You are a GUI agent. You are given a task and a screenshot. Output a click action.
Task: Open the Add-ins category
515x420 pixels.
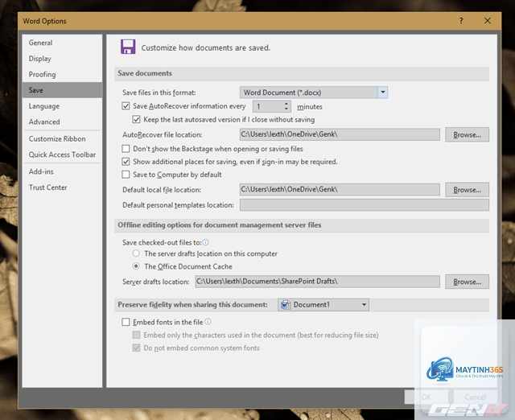[x=62, y=171]
